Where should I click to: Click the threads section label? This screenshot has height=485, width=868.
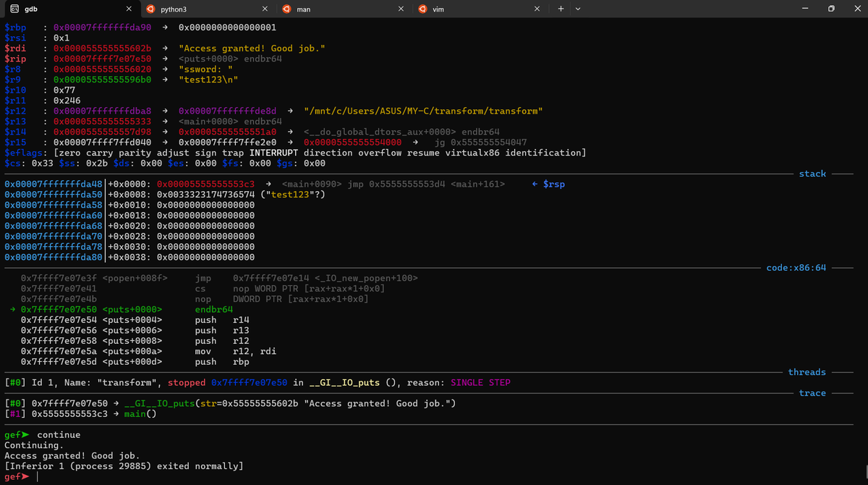pos(807,372)
